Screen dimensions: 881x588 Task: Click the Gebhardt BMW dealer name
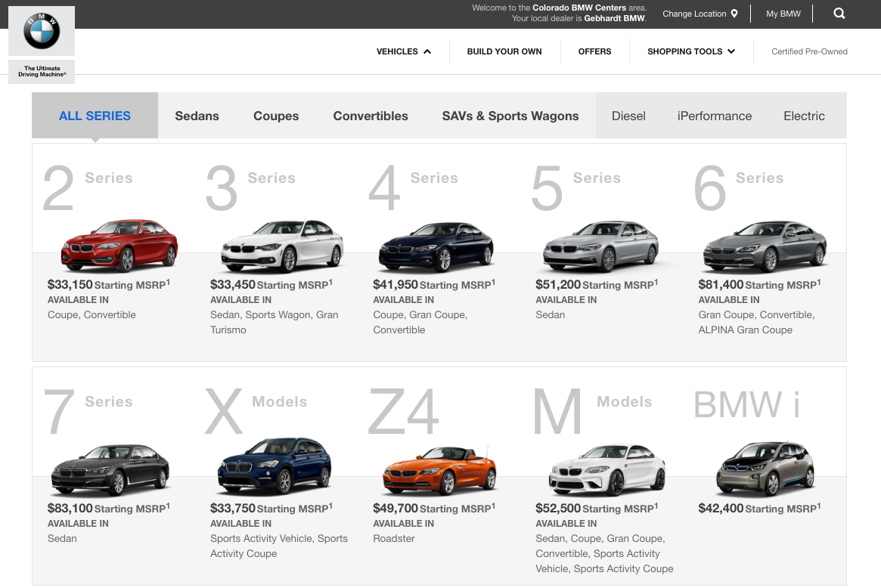tap(615, 19)
